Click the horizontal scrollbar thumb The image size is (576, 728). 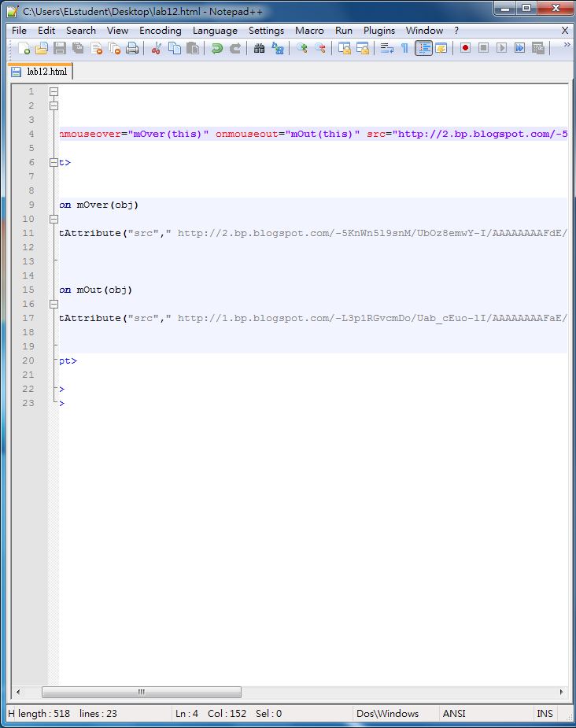(142, 692)
